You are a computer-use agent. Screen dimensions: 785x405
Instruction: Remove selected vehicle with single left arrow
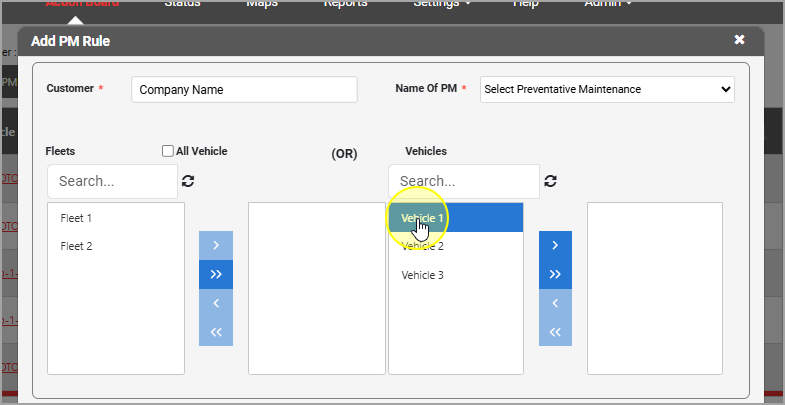point(556,303)
